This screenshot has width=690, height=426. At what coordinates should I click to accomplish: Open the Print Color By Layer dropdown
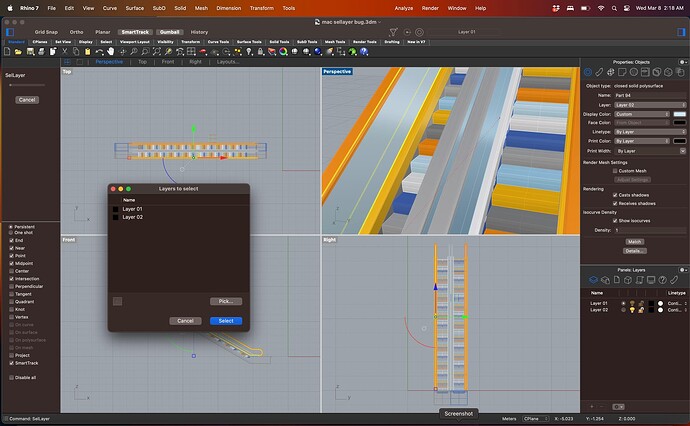[642, 141]
